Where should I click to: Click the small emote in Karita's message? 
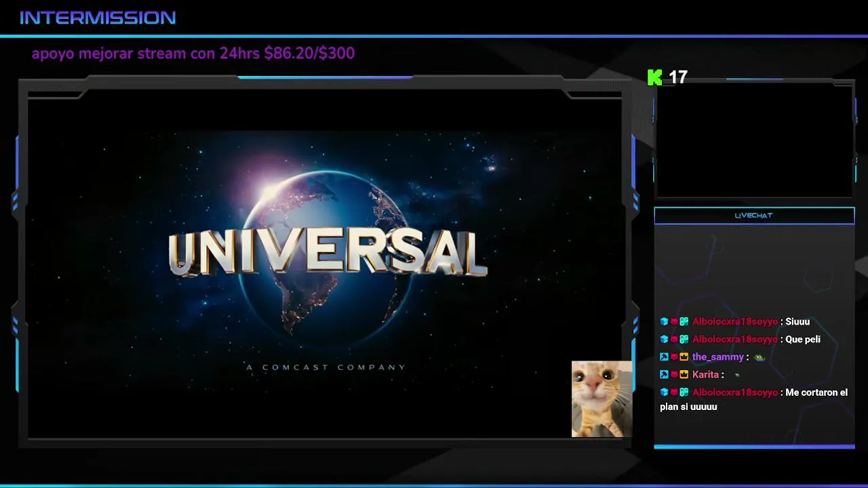pos(737,375)
